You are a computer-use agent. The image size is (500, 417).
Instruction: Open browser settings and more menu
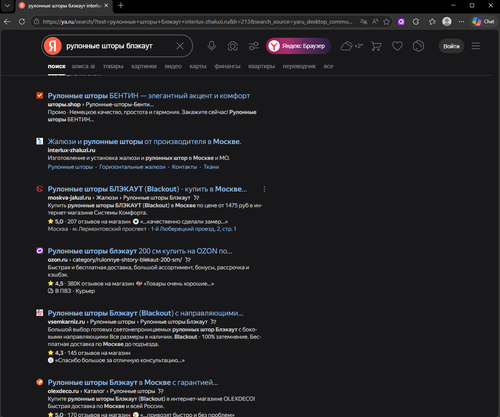(x=461, y=22)
